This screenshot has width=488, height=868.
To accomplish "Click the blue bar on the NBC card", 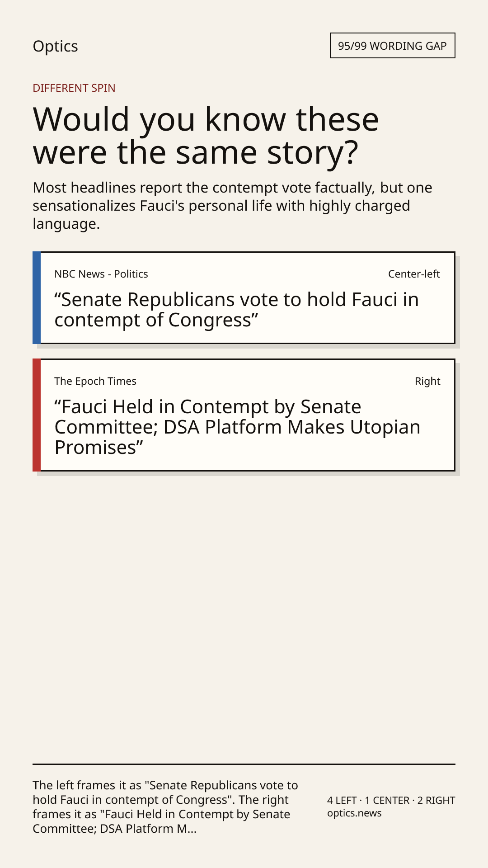I will (37, 298).
